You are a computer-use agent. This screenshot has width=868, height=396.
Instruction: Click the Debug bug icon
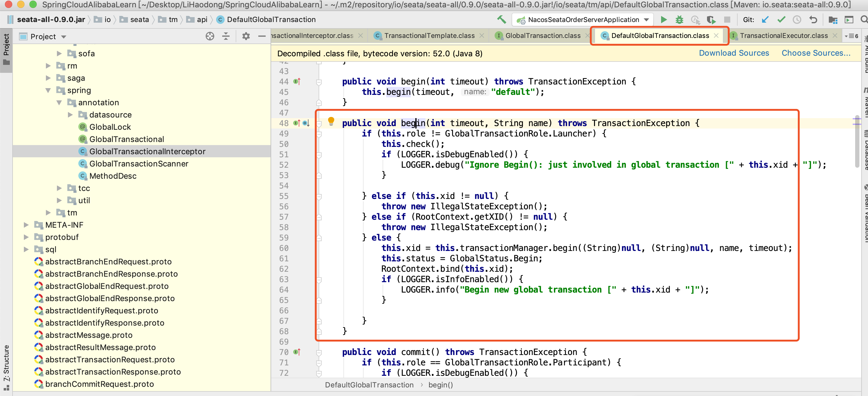tap(679, 20)
